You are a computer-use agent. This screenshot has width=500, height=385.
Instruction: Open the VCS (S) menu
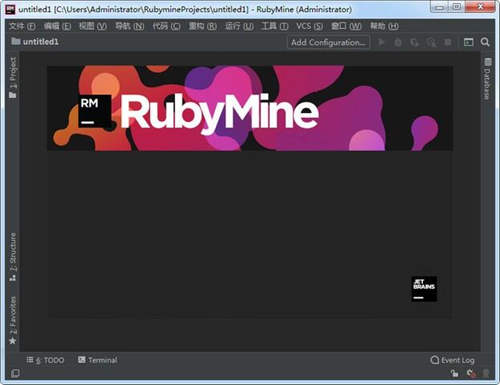(309, 26)
